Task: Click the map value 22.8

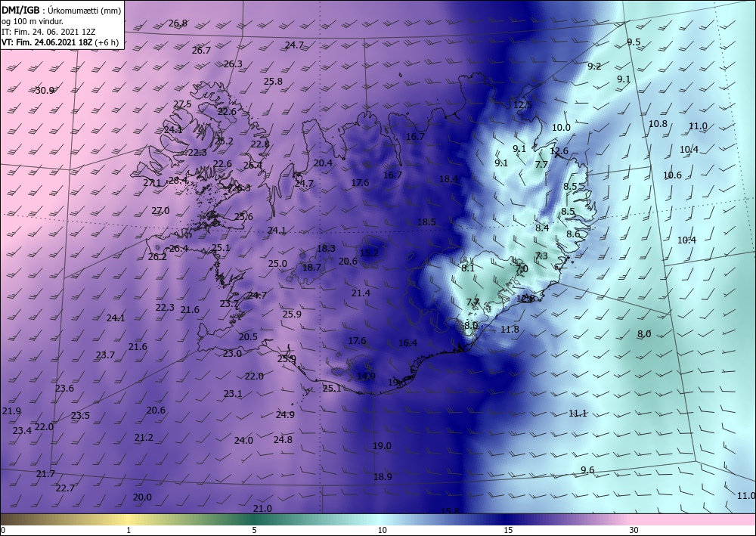Action: tap(260, 144)
